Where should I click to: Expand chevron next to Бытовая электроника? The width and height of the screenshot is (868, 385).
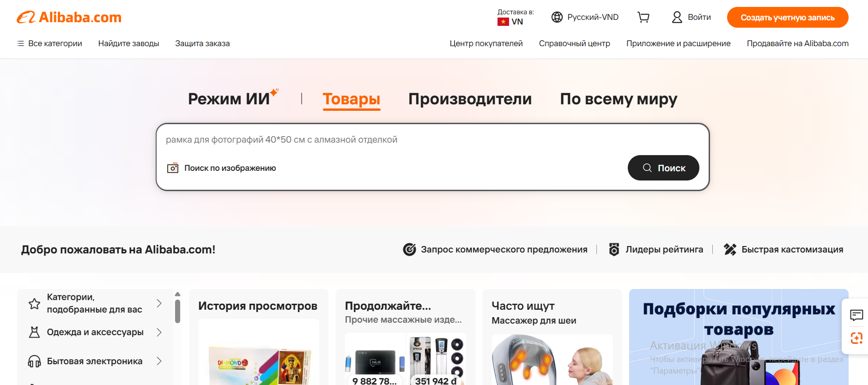click(159, 361)
